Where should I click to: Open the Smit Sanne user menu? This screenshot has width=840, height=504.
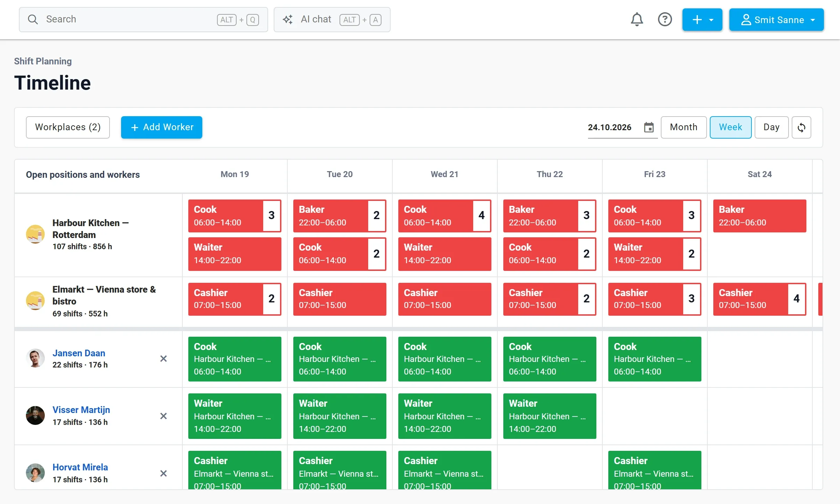pyautogui.click(x=776, y=20)
